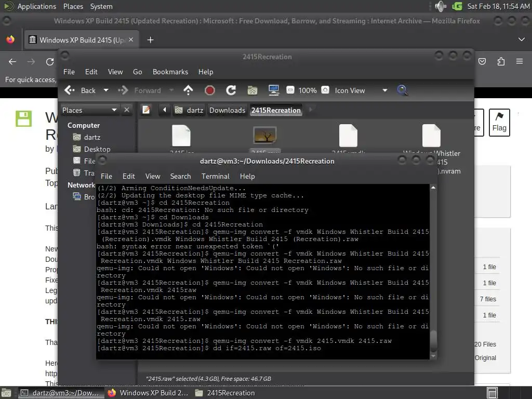Click the "7 files" link on archive page

488,299
